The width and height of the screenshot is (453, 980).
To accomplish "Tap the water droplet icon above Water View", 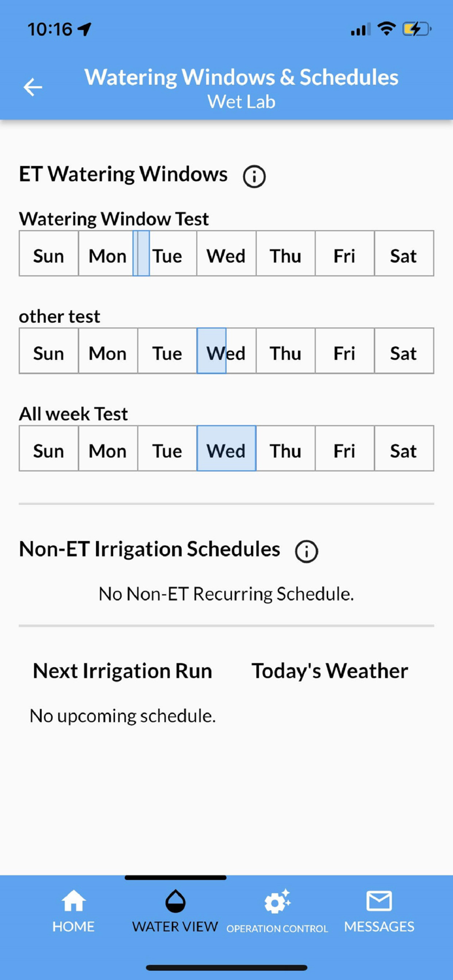I will coord(175,900).
